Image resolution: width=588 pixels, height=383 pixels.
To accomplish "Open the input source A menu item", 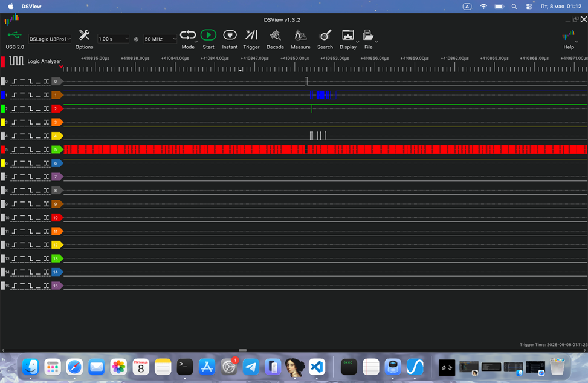I will click(467, 7).
